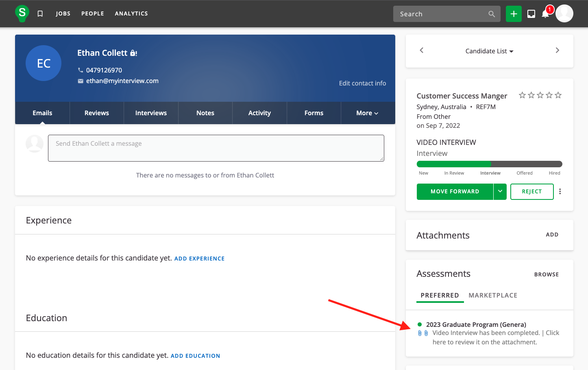Viewport: 588px width, 370px height.
Task: Open the Move Forward dropdown arrow
Action: 500,191
